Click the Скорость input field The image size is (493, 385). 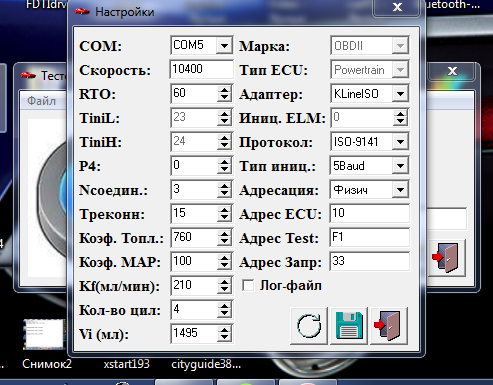tap(201, 69)
